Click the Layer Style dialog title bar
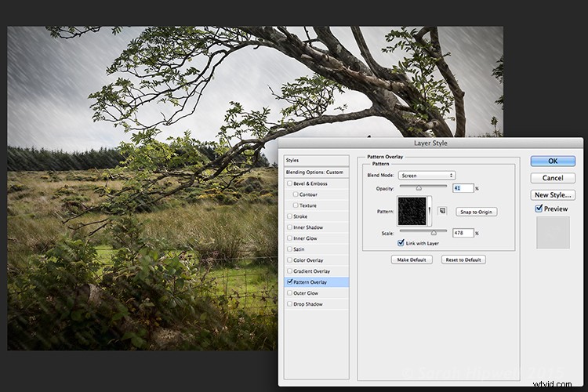 pyautogui.click(x=430, y=143)
